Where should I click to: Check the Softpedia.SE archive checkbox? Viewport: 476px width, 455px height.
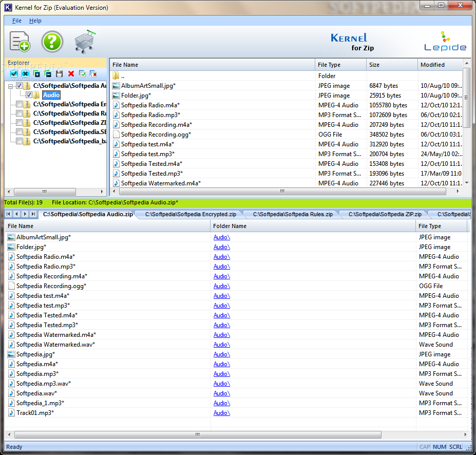(x=19, y=132)
